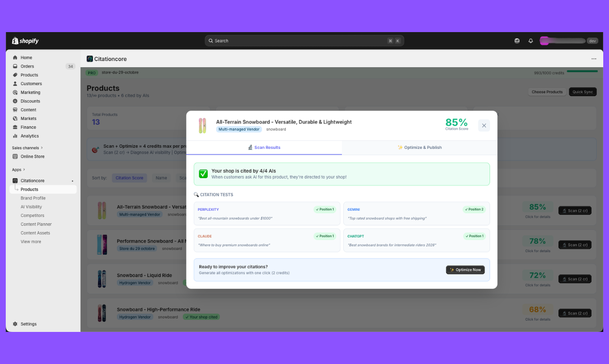The height and width of the screenshot is (364, 609).
Task: Click Snowboard - High-Performance Ride name
Action: (x=159, y=309)
